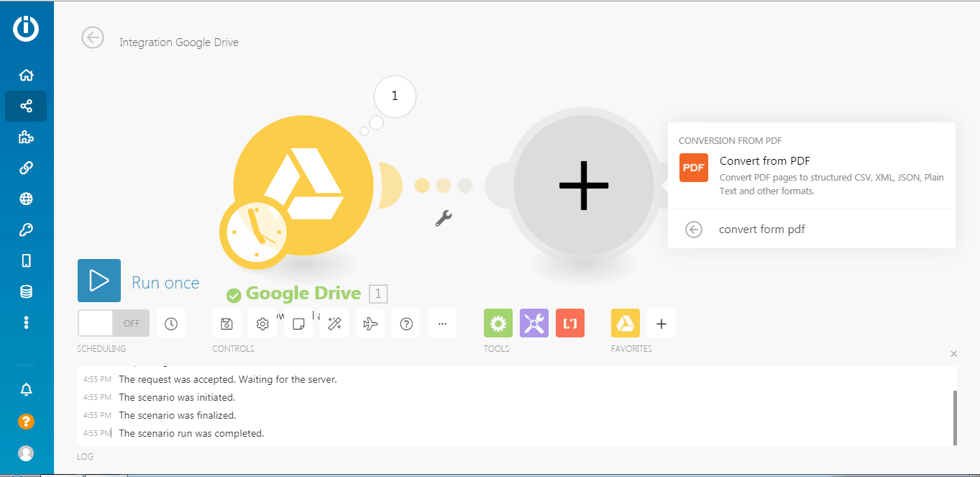980x477 pixels.
Task: Toggle the scheduling switch from OFF
Action: pyautogui.click(x=114, y=324)
